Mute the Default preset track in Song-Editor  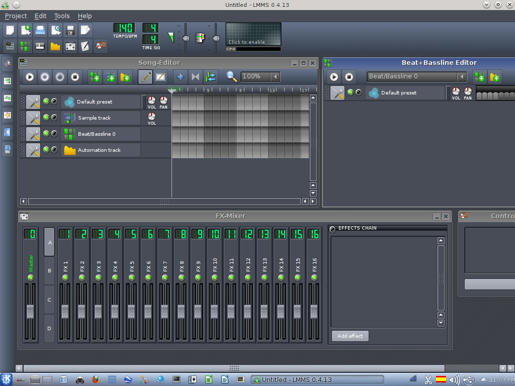coord(46,101)
